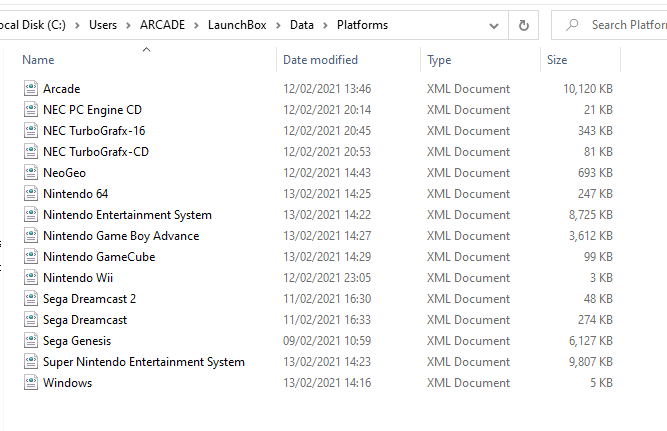Click the Super Nintendo Entertainment System file icon
This screenshot has height=431, width=667.
click(31, 362)
